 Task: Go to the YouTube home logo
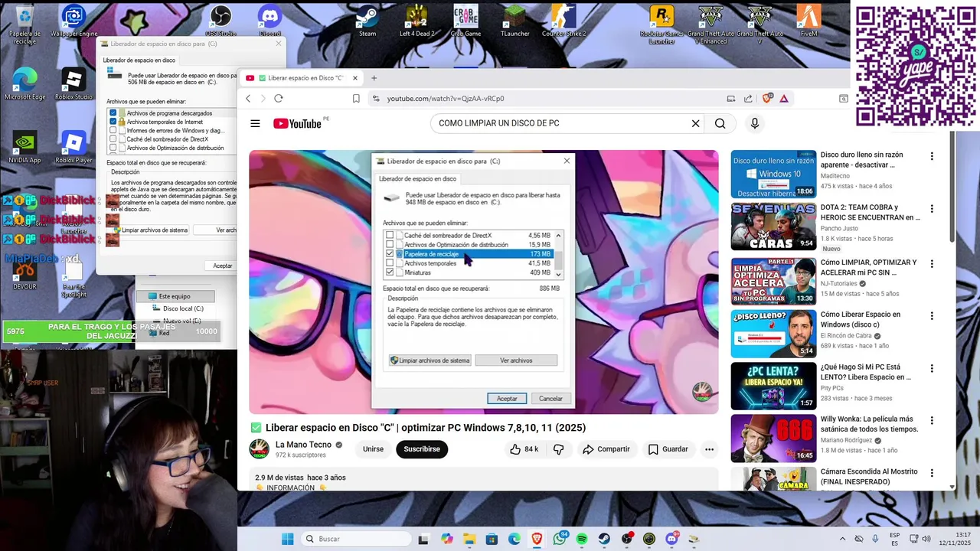tap(297, 123)
